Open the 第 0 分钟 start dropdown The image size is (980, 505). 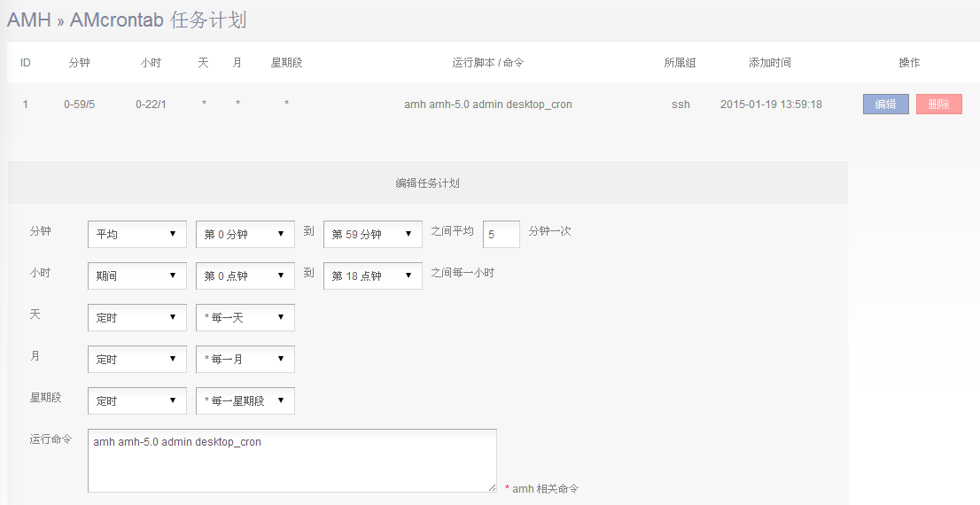(x=245, y=234)
